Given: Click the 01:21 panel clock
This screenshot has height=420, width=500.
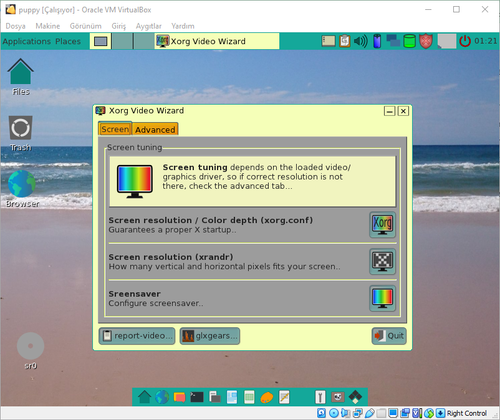Looking at the screenshot, I should coord(485,41).
